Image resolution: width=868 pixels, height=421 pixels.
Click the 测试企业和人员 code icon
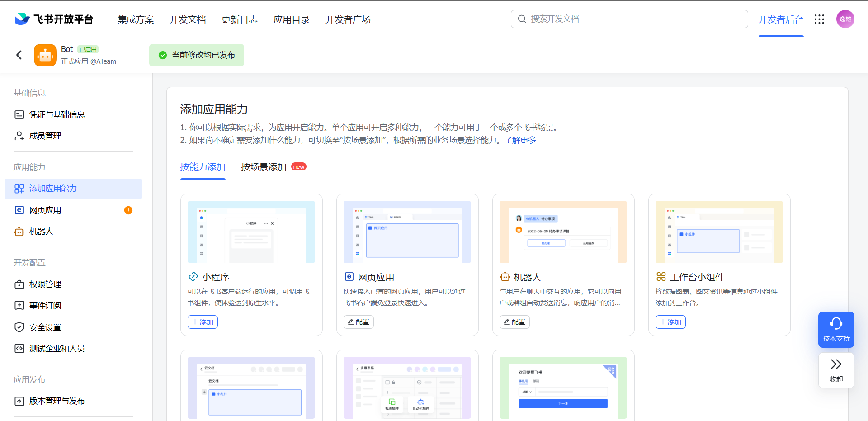point(19,348)
